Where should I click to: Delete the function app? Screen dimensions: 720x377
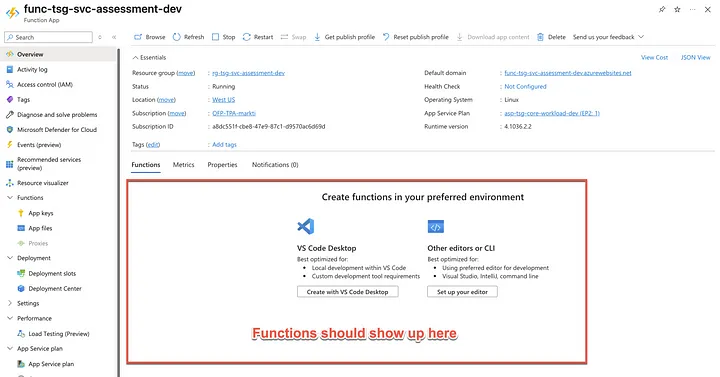[x=551, y=37]
